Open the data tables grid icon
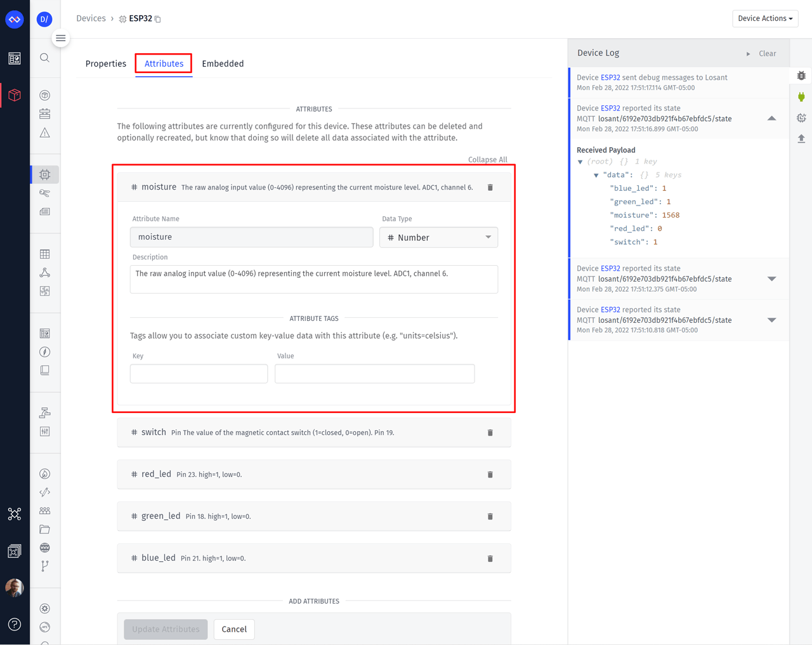Viewport: 812px width, 645px height. click(44, 254)
